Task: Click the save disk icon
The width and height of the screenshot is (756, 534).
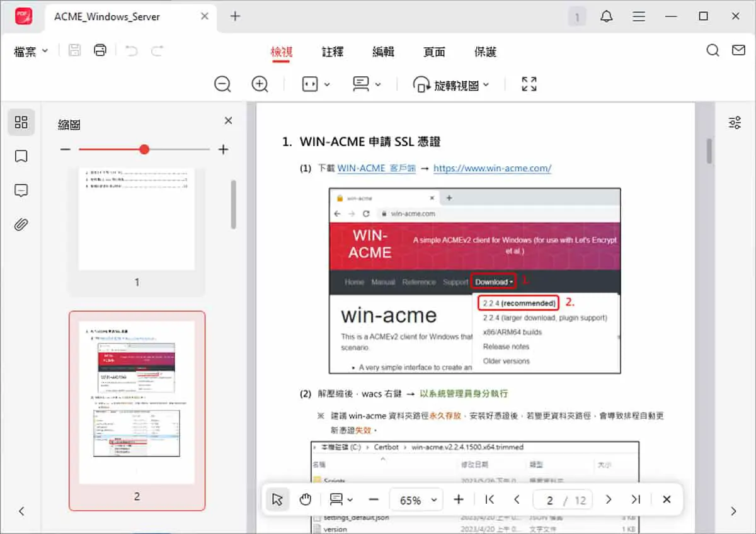Action: coord(74,50)
